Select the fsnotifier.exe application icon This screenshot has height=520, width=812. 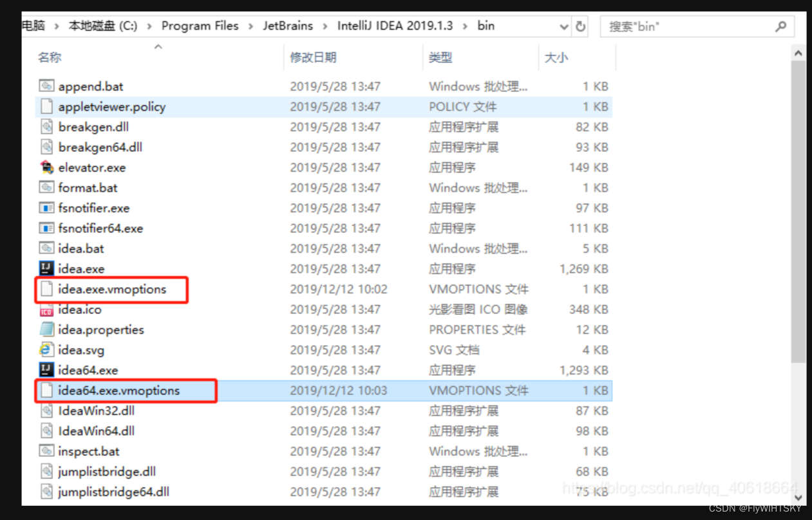coord(46,208)
